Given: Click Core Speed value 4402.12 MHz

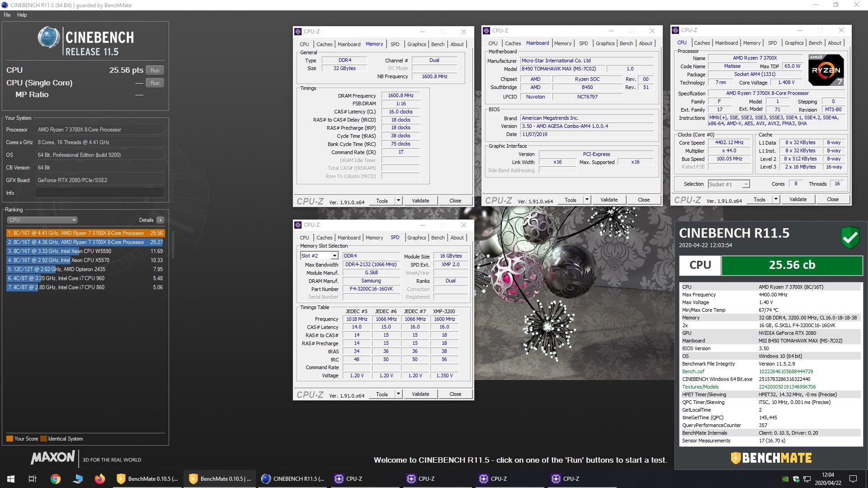Looking at the screenshot, I should [729, 143].
